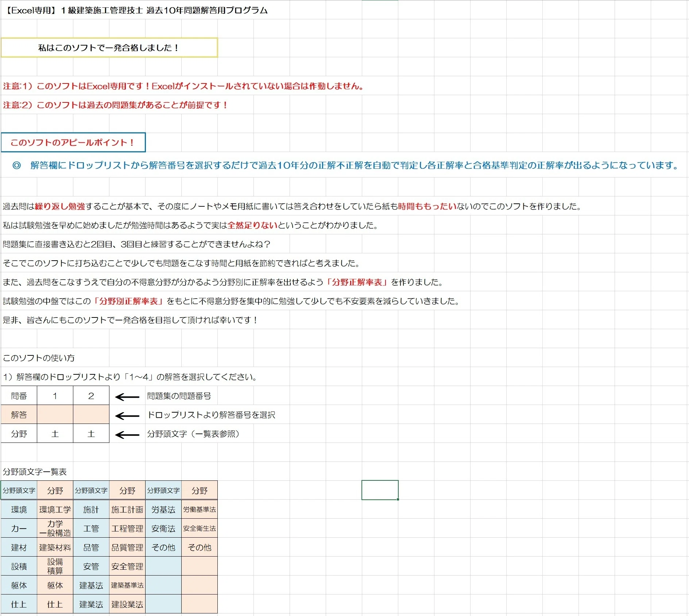Select the '工程管理' cell

[x=127, y=529]
